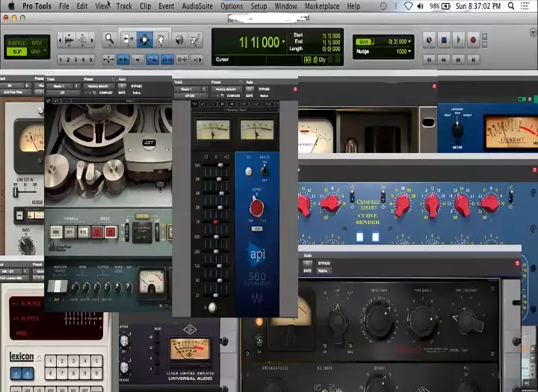
Task: Click horizontal zoom out left arrow
Action: [61, 40]
